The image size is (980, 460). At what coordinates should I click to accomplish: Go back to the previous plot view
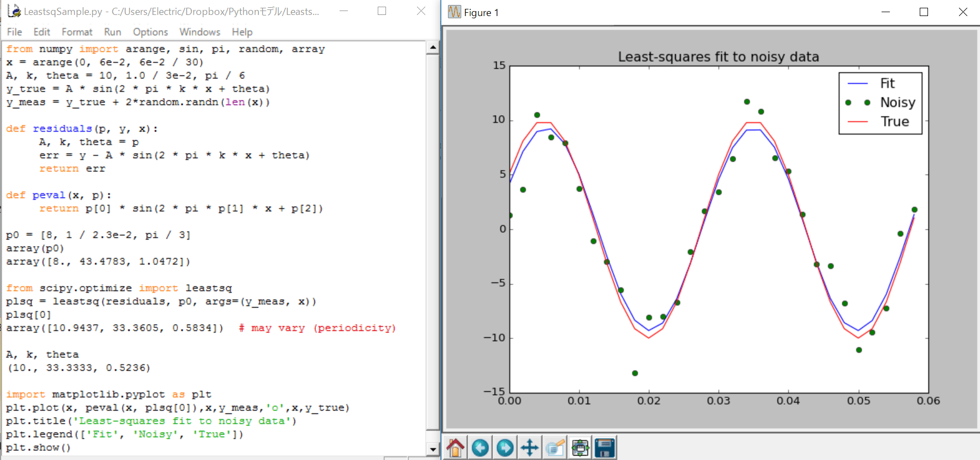(480, 447)
